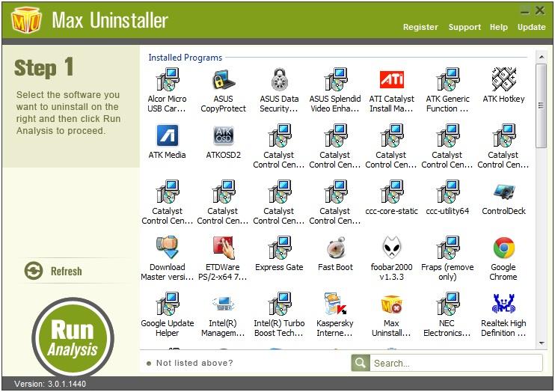Screen dimensions: 555x392
Task: Click the scrollbar down arrow
Action: [542, 343]
